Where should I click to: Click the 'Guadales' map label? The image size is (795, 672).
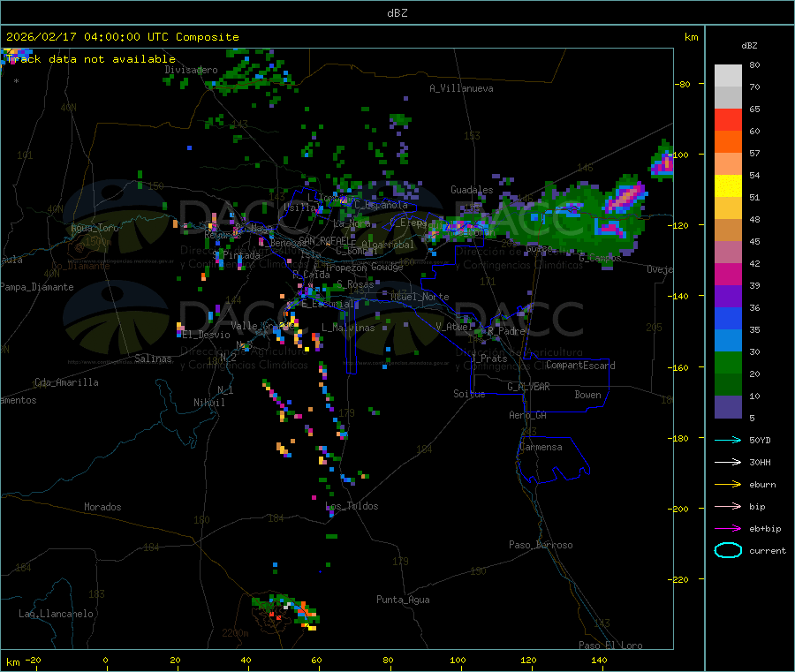472,190
